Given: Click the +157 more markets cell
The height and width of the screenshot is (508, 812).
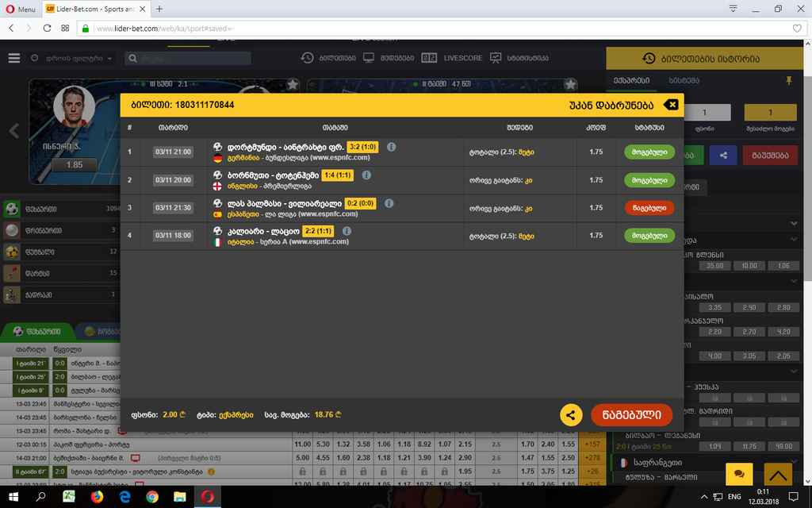Looking at the screenshot, I should coord(592,444).
